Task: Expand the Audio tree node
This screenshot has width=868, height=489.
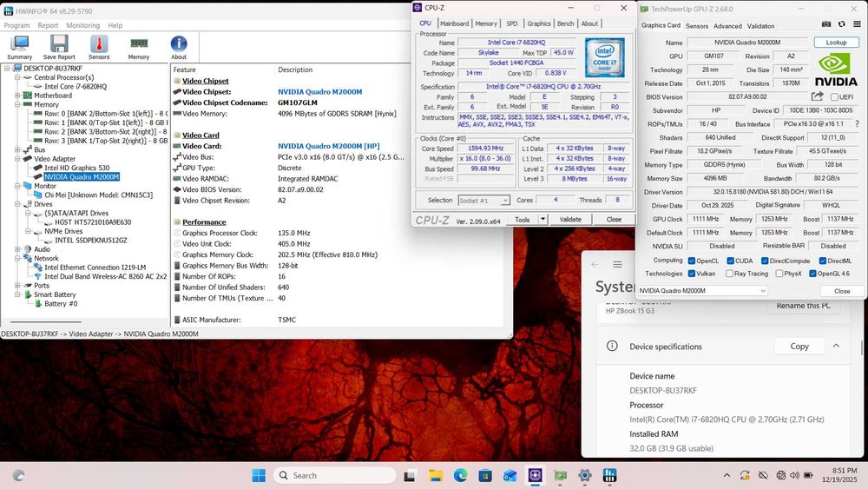Action: [17, 249]
